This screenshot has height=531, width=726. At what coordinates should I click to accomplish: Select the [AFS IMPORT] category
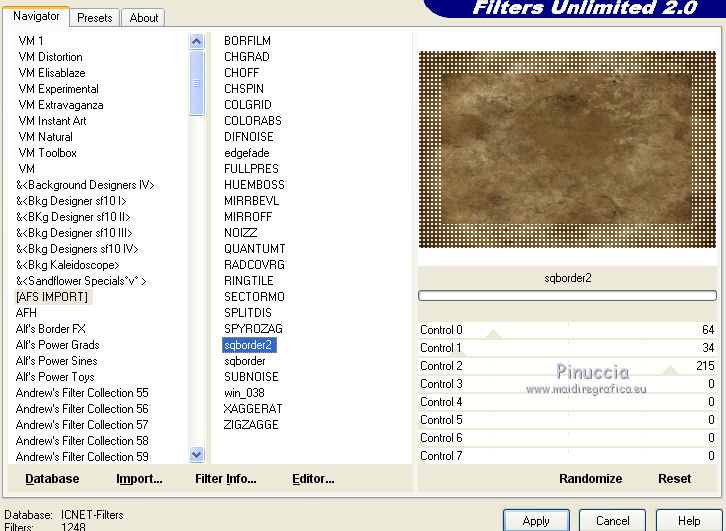(x=52, y=297)
